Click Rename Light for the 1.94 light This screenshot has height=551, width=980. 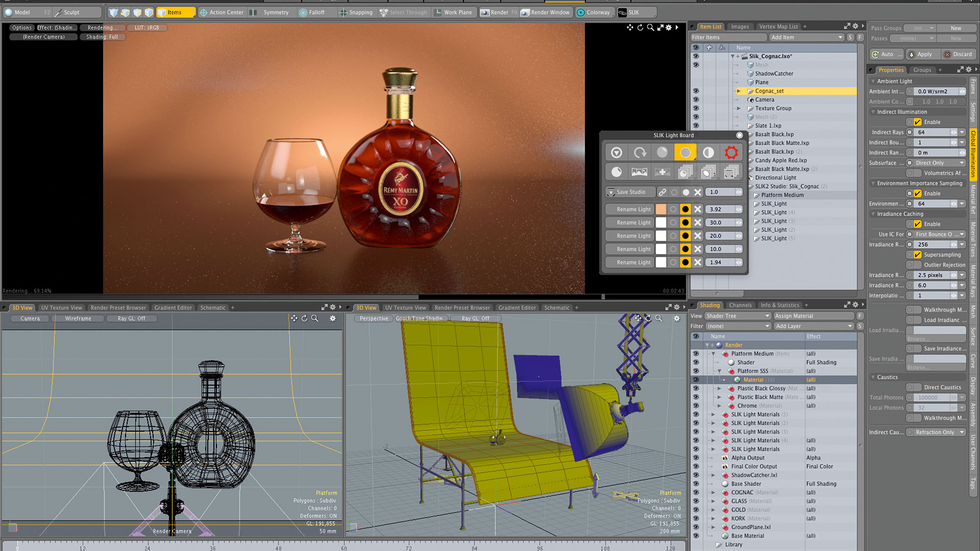tap(629, 262)
